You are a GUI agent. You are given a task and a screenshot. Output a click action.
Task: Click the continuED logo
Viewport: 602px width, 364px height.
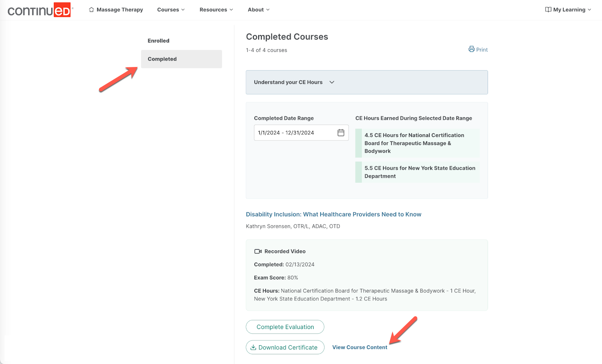click(x=40, y=10)
